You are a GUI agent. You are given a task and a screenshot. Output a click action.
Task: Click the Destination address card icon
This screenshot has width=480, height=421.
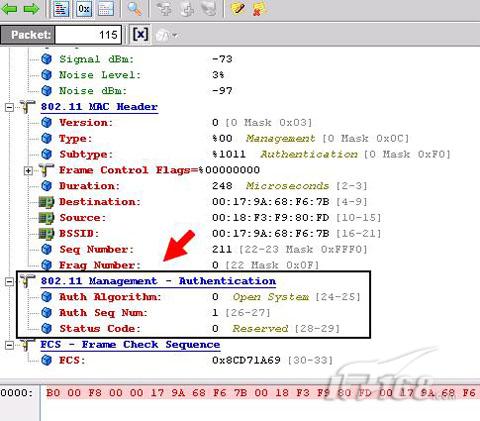pos(46,202)
